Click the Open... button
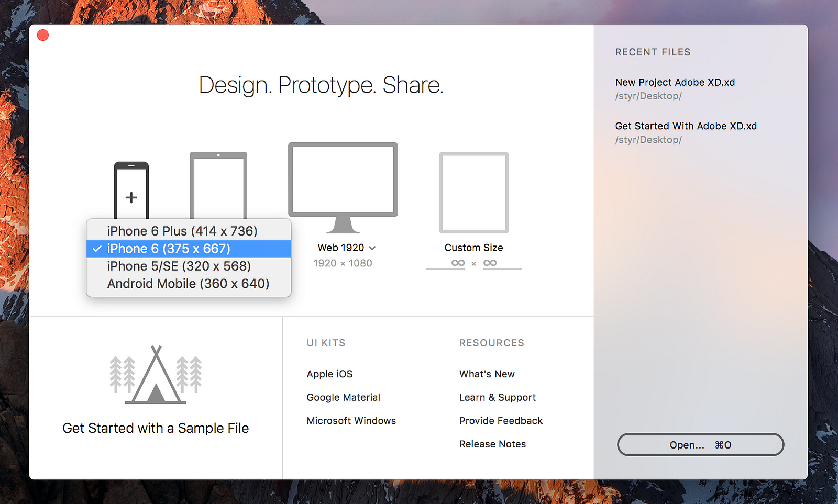838x504 pixels. 701,444
